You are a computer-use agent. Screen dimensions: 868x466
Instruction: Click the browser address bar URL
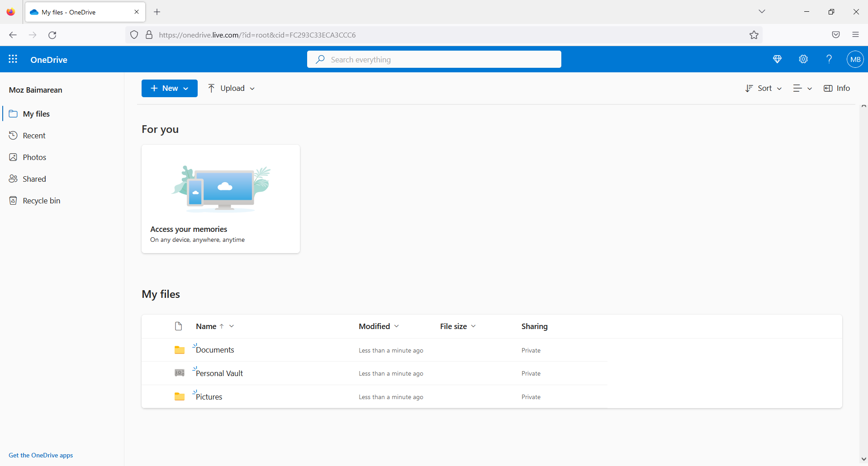257,35
